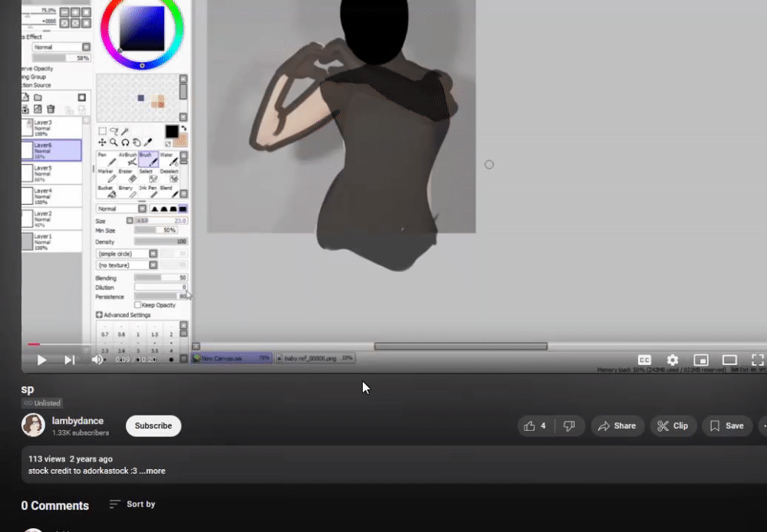
Task: Choose the Select brush tool
Action: 148,176
